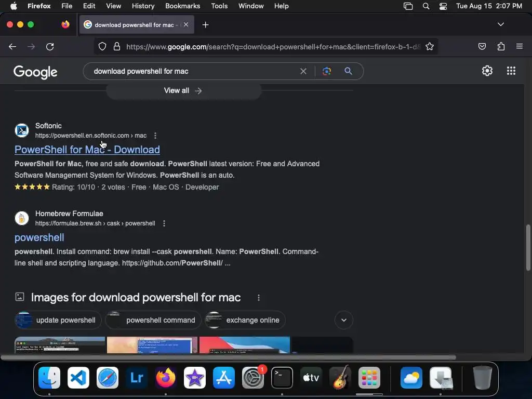Image resolution: width=532 pixels, height=399 pixels.
Task: Open the Apple menu
Action: click(14, 6)
